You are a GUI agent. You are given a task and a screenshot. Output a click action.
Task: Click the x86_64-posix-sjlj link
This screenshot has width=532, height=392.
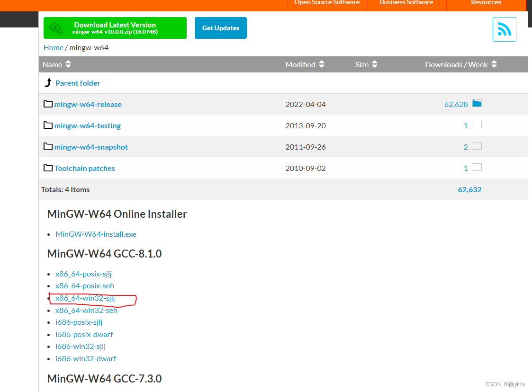point(83,274)
